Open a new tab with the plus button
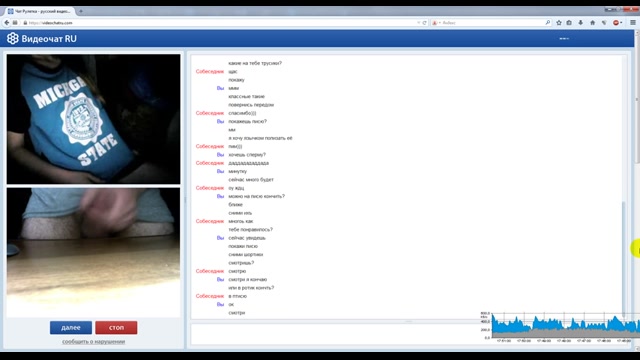This screenshot has width=640, height=360. (81, 11)
